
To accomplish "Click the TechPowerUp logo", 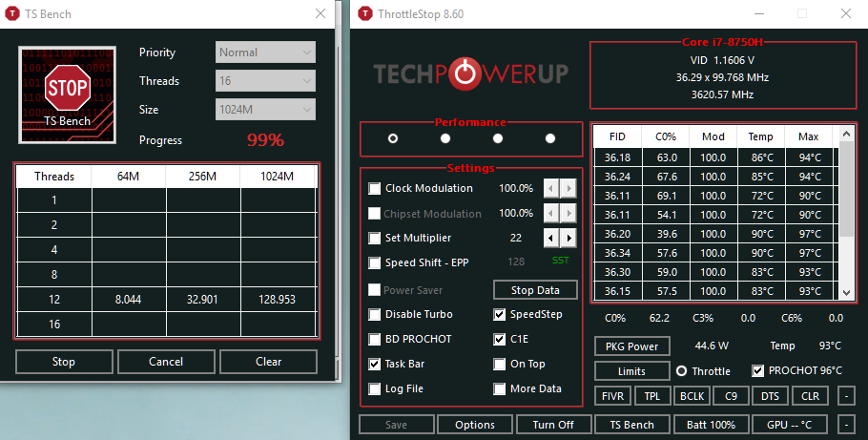I will point(471,73).
